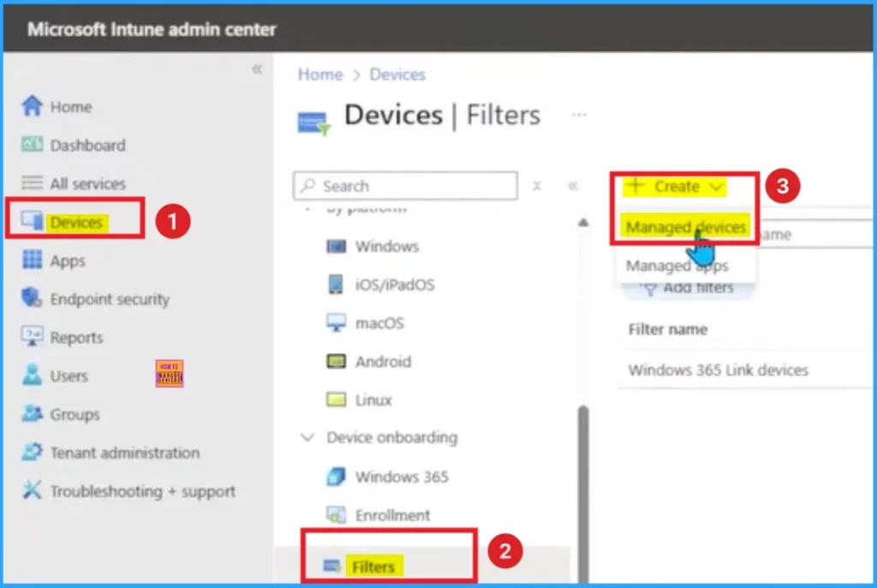
Task: Click the Windows platform icon
Action: click(x=336, y=246)
